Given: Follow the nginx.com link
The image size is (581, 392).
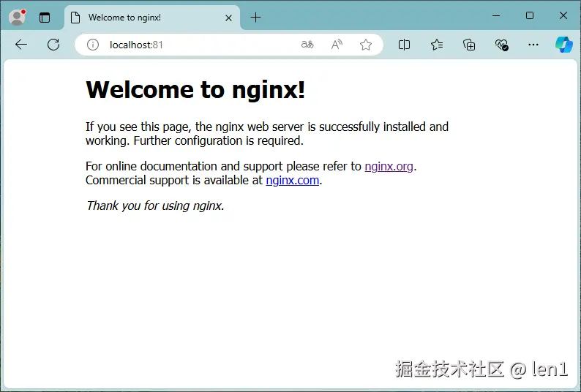Looking at the screenshot, I should [x=293, y=180].
